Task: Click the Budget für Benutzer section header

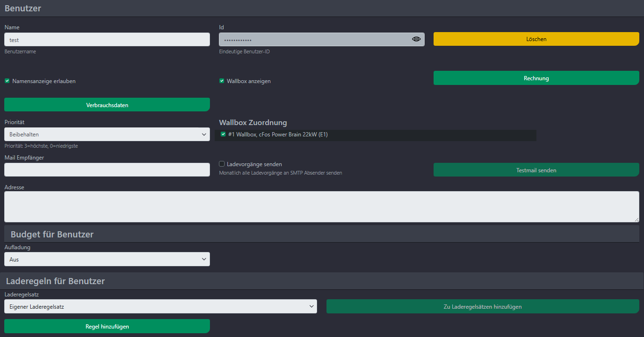Action: pos(52,234)
